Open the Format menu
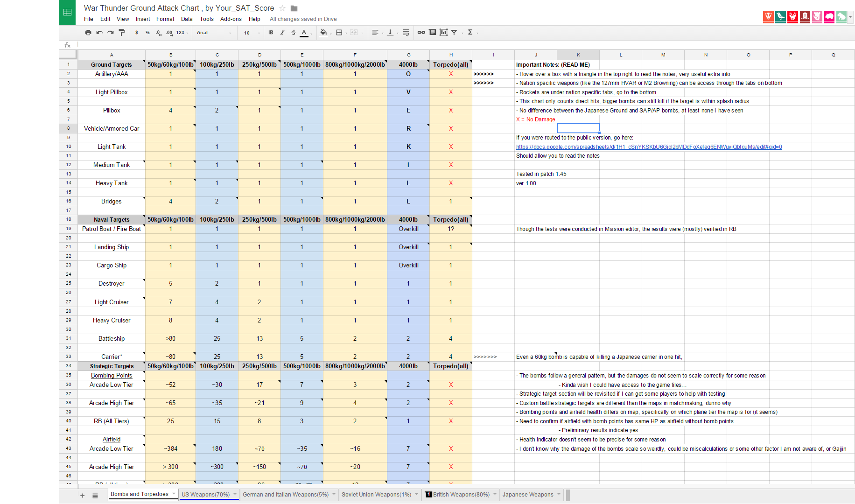Viewport: 855px width, 504px height. pyautogui.click(x=165, y=19)
